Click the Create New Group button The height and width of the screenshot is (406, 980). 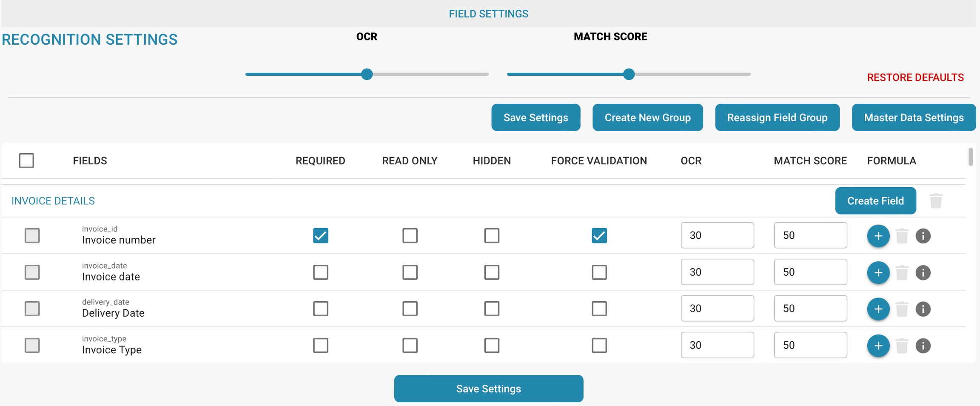[x=647, y=117]
